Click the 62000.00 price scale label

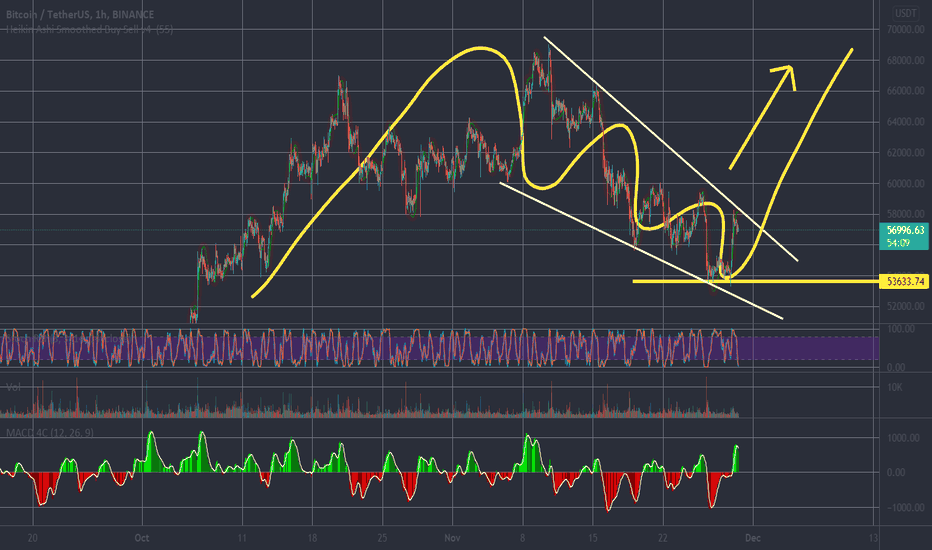905,153
